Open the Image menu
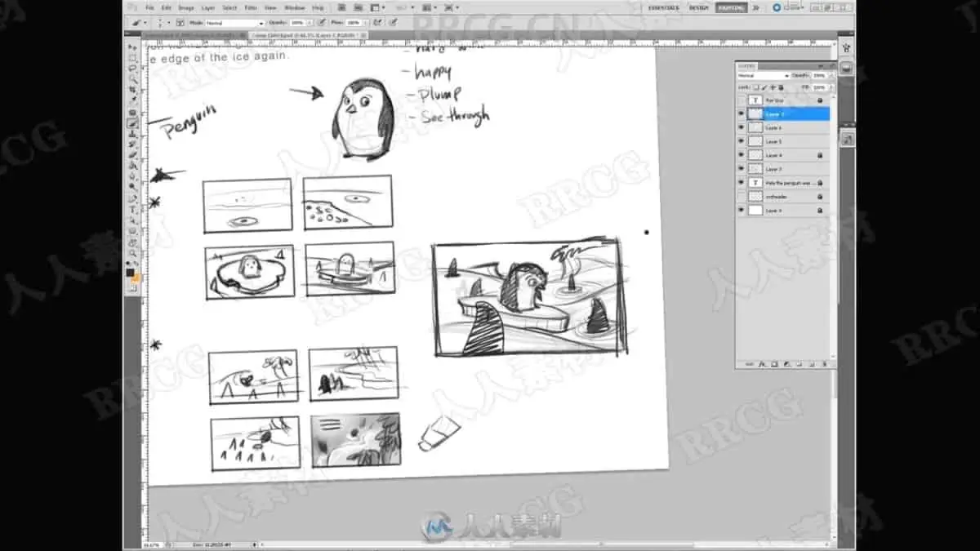This screenshot has height=551, width=980. coord(186,7)
